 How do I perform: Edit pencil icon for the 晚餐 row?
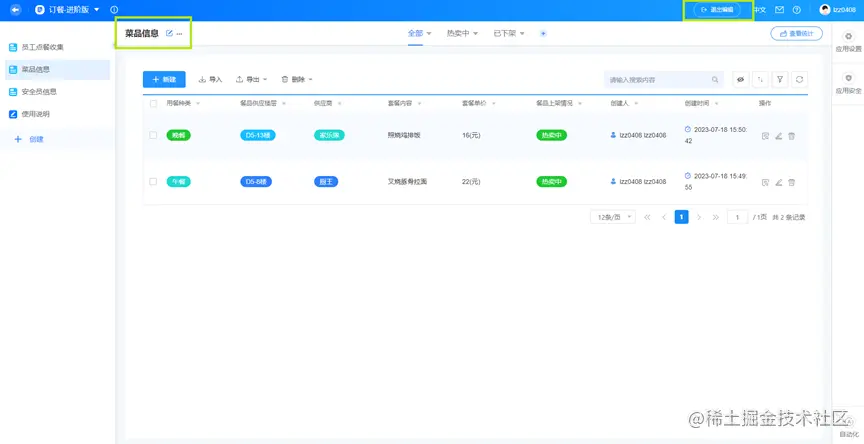[x=779, y=136]
